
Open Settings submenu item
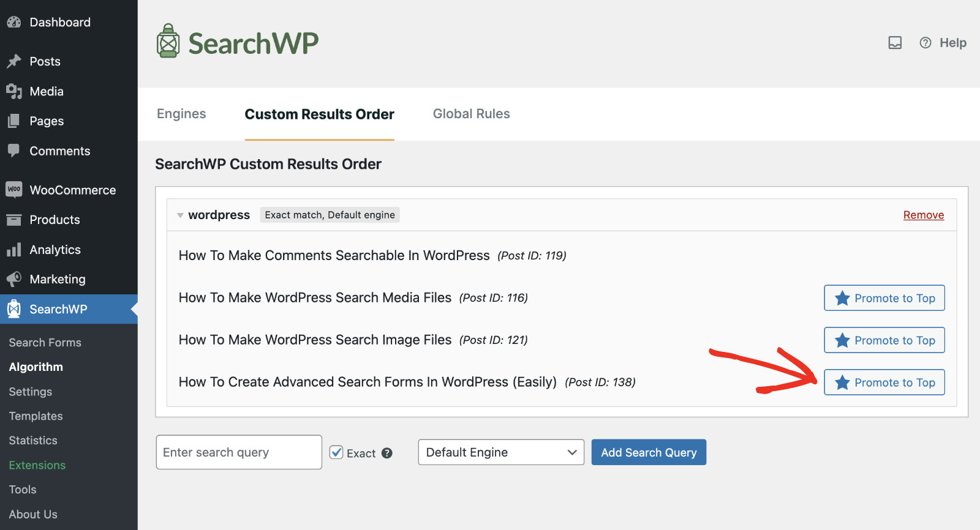(x=31, y=392)
